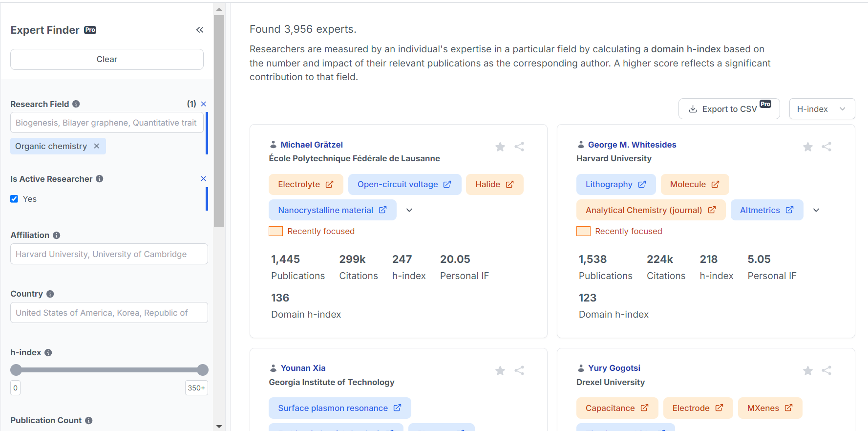Click the sidebar vertical scrollbar
The width and height of the screenshot is (868, 431).
point(219,121)
